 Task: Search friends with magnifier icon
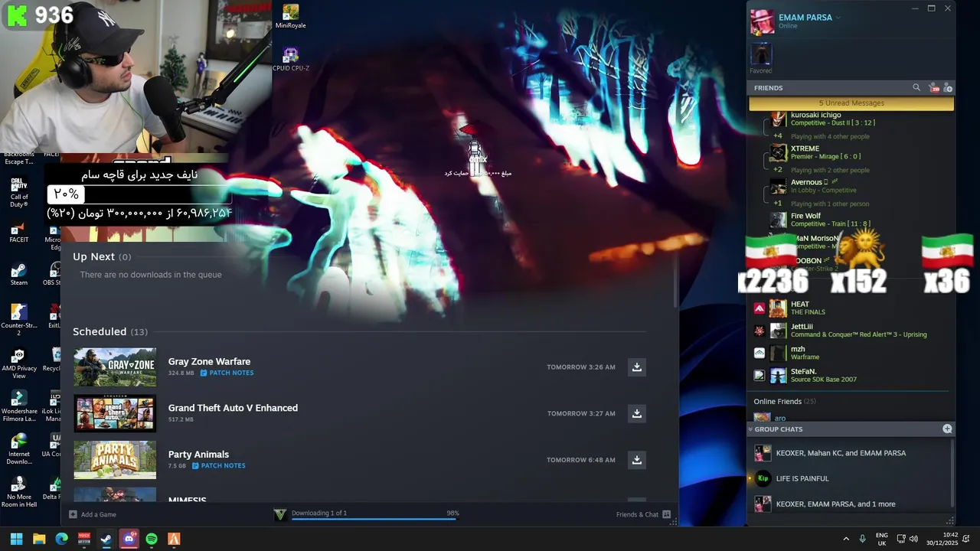click(x=916, y=88)
